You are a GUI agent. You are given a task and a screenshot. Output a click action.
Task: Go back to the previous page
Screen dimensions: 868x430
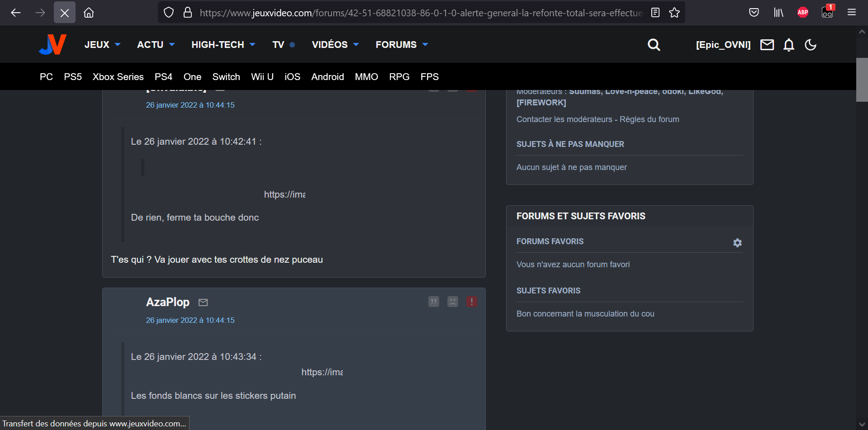point(16,13)
